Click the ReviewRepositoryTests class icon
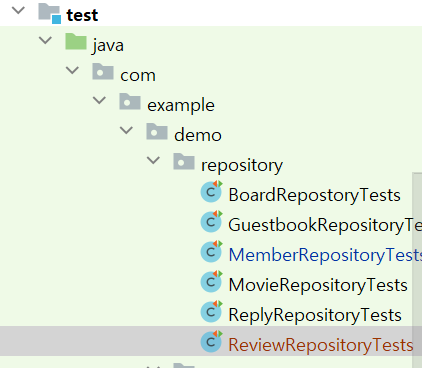This screenshot has height=368, width=422. coord(212,342)
